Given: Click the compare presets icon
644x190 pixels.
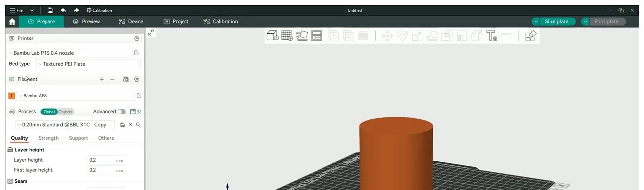Looking at the screenshot, I should [139, 112].
